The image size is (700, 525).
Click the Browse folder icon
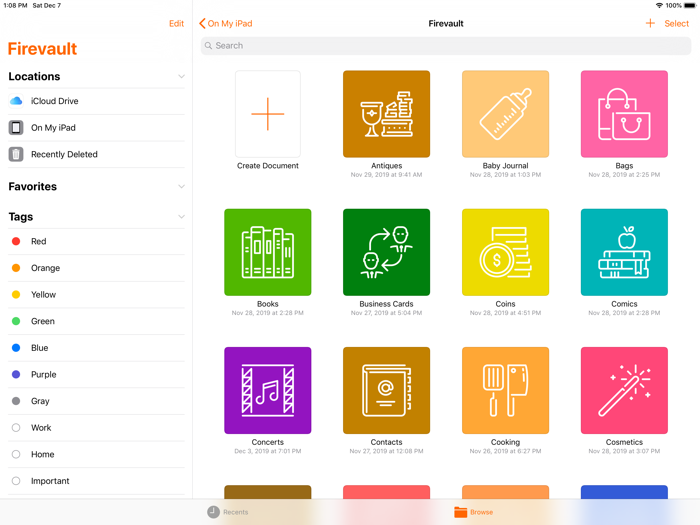460,512
